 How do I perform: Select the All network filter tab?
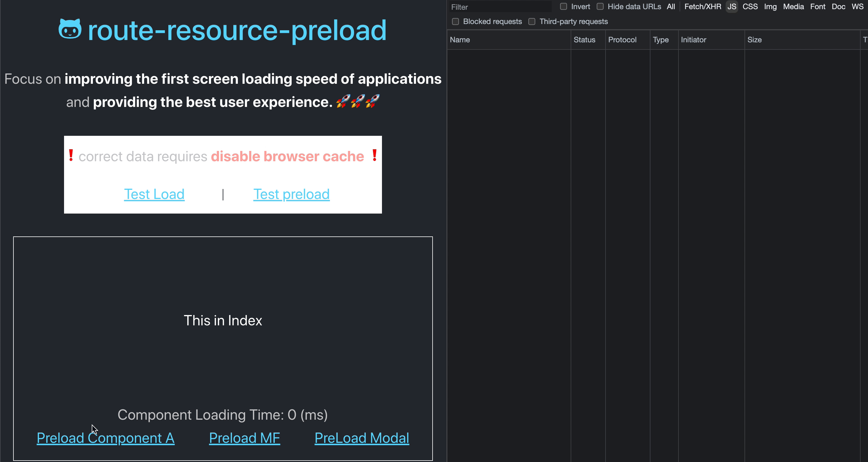(670, 6)
